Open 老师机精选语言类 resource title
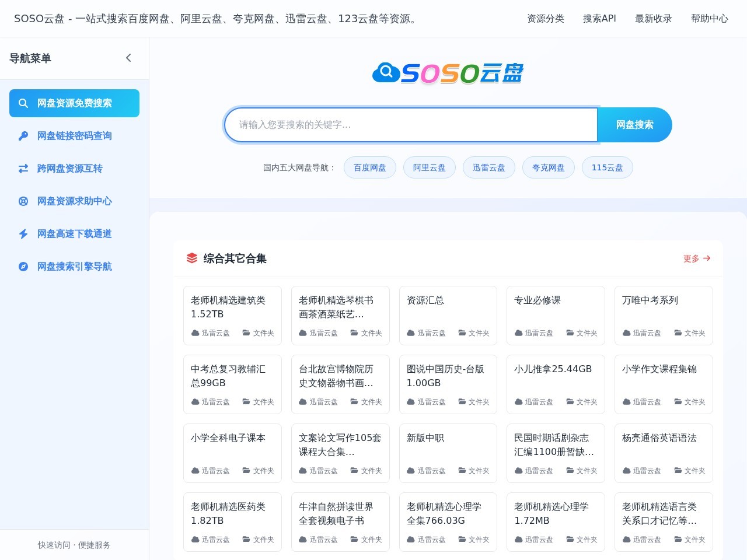Screen dimensions: 747x560 tap(659, 513)
